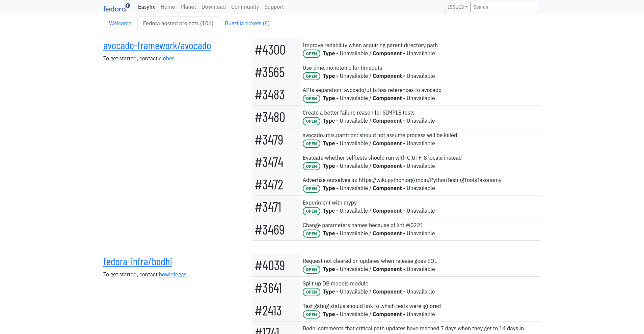Screen dimensions: 644x334
Task: Open the ISSUES dropdown
Action: pyautogui.click(x=458, y=7)
